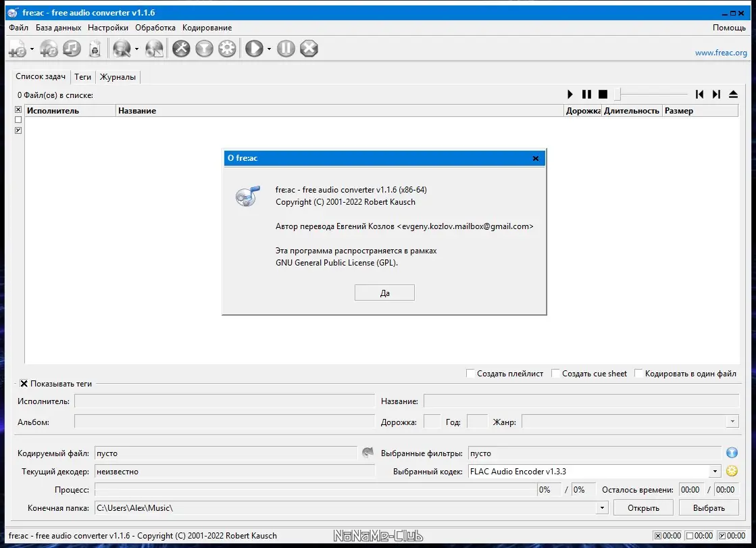Open the Кодирование menu
Image resolution: width=756 pixels, height=548 pixels.
pos(207,28)
